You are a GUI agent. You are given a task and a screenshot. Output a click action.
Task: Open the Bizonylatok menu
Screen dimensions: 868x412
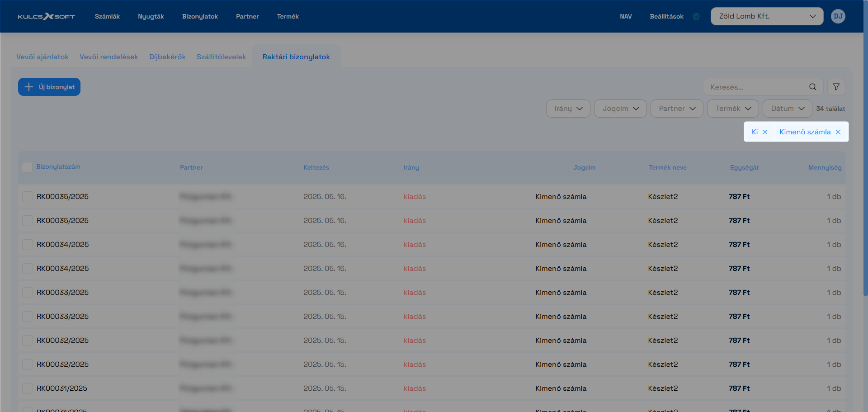pyautogui.click(x=200, y=16)
